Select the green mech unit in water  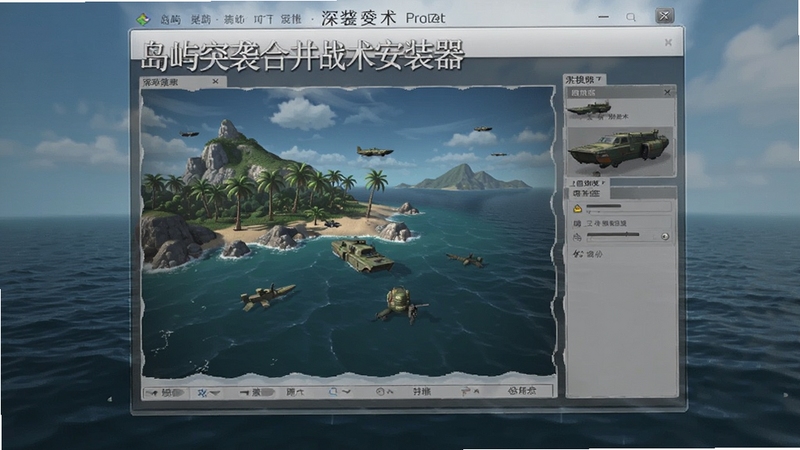click(401, 305)
